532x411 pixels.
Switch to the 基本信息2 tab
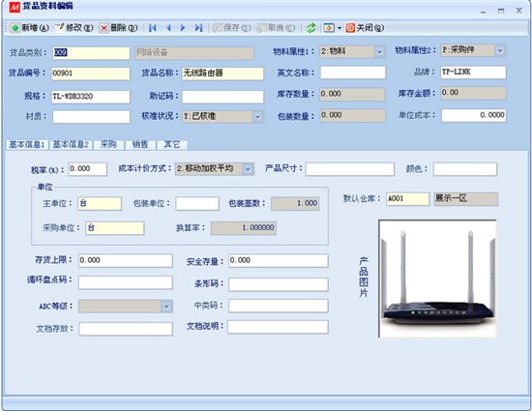pos(71,144)
